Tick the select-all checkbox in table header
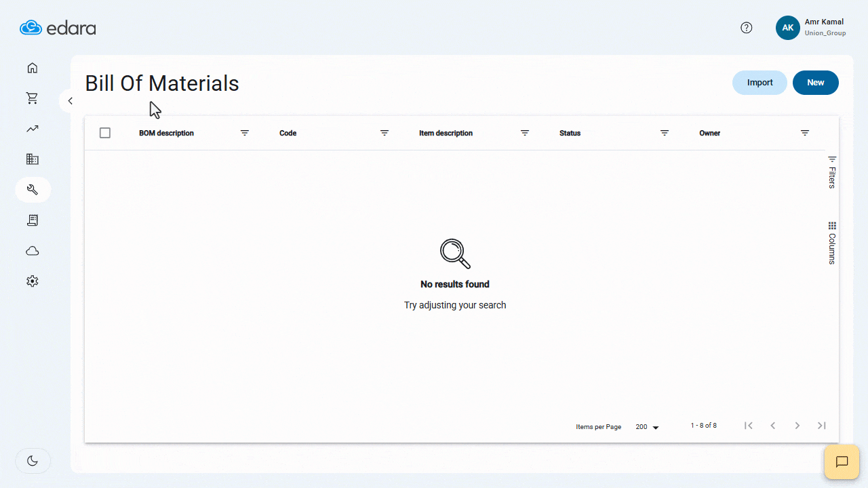 (105, 133)
